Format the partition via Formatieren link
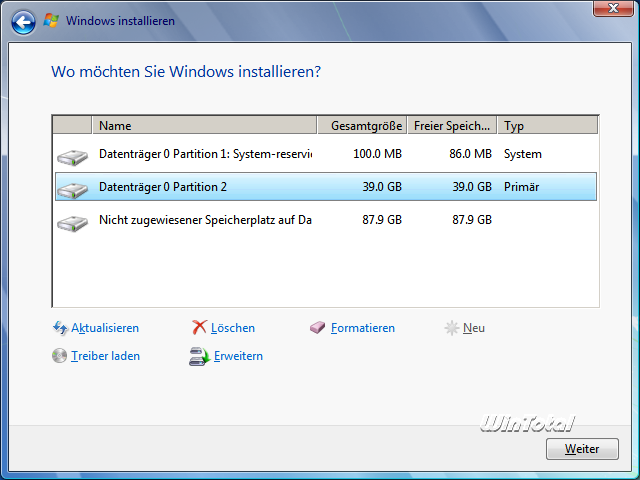 pyautogui.click(x=363, y=328)
